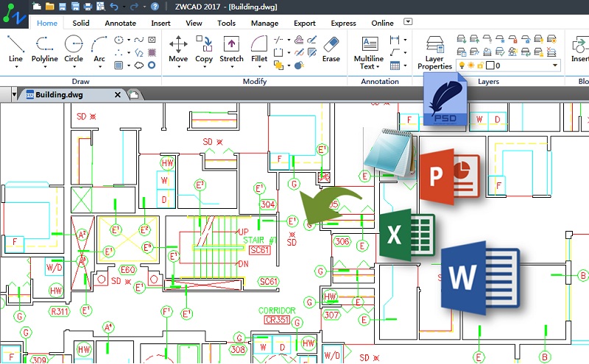Switch to the Home ribbon tab
The width and height of the screenshot is (589, 364).
point(47,23)
